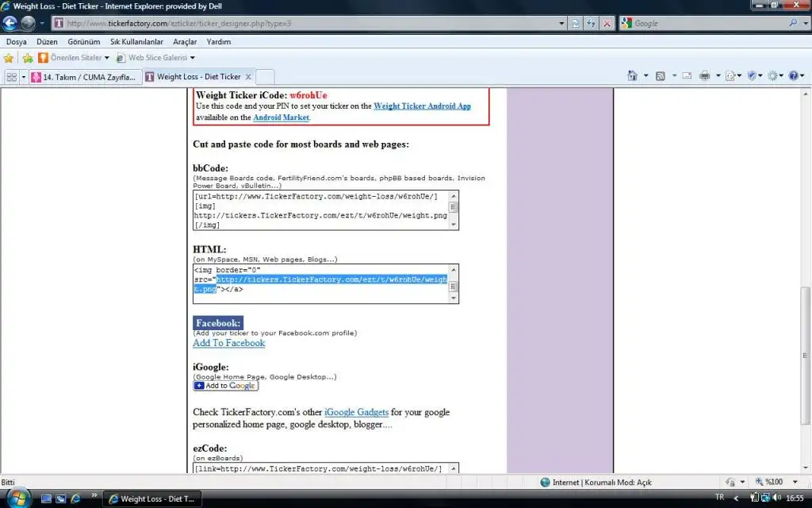Switch to 14. Takım / CUMA Zayıfla tab
This screenshot has width=812, height=508.
[x=86, y=77]
